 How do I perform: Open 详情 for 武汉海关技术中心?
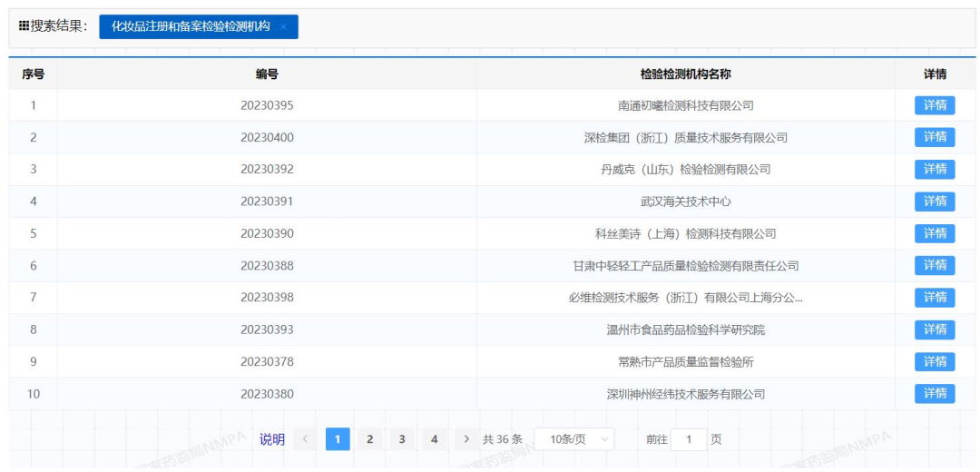(935, 202)
